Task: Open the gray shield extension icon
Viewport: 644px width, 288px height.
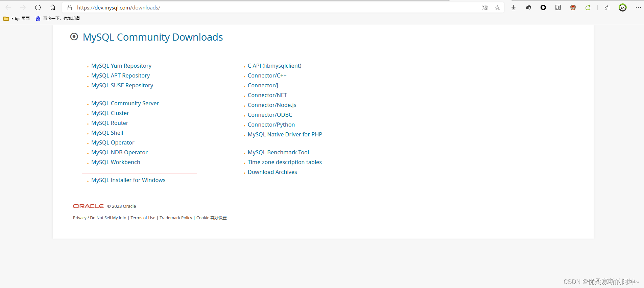Action: click(x=558, y=7)
